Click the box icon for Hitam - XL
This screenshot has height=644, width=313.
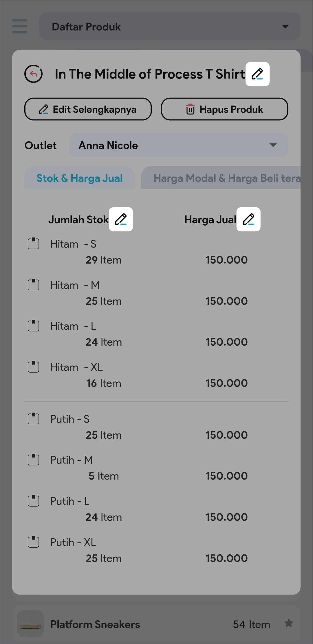(x=34, y=367)
